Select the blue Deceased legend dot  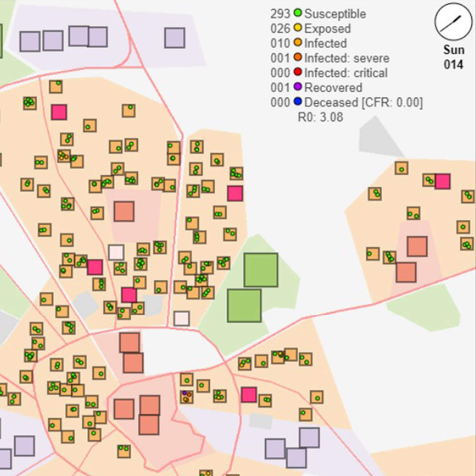pyautogui.click(x=298, y=102)
